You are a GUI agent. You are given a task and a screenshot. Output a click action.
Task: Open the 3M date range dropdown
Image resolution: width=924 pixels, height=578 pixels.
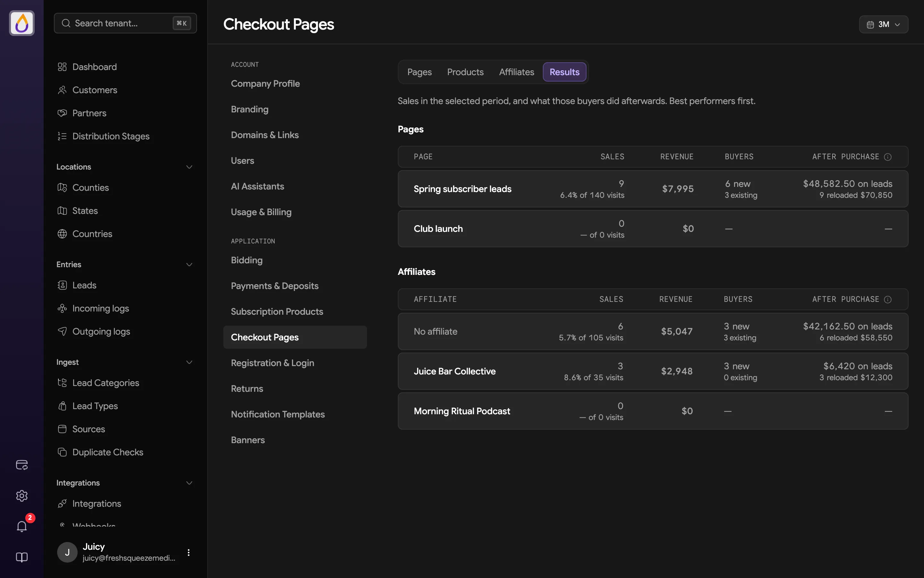[884, 24]
